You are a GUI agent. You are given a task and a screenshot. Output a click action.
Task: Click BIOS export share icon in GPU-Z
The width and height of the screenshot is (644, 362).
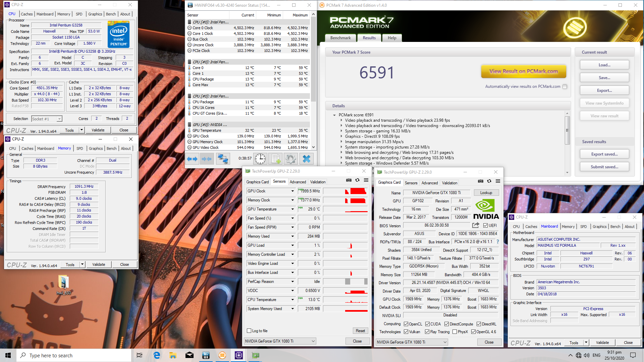(x=476, y=225)
